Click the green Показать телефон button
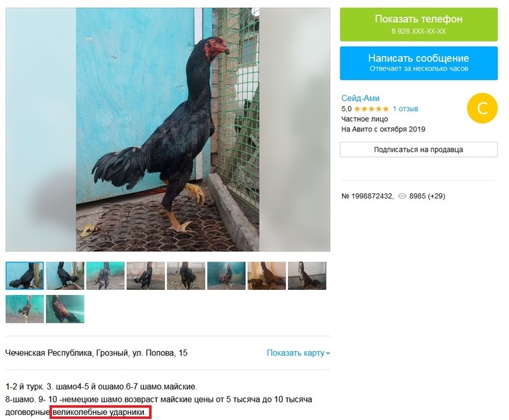 tap(418, 25)
